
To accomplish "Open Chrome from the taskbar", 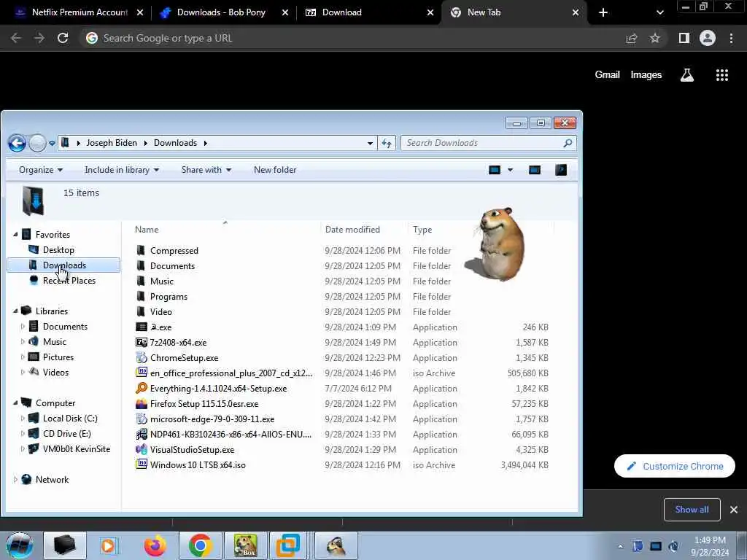I will [200, 545].
